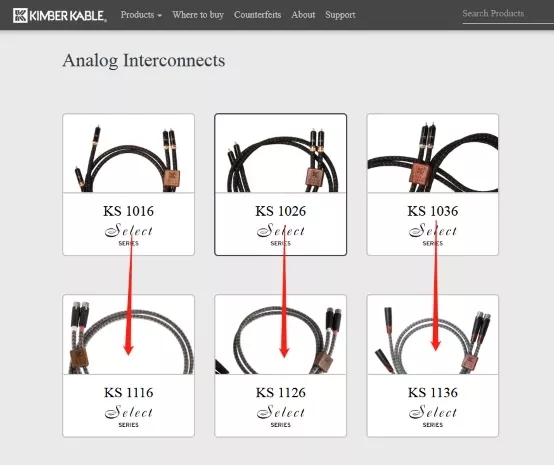
Task: Open the About page
Action: (303, 15)
